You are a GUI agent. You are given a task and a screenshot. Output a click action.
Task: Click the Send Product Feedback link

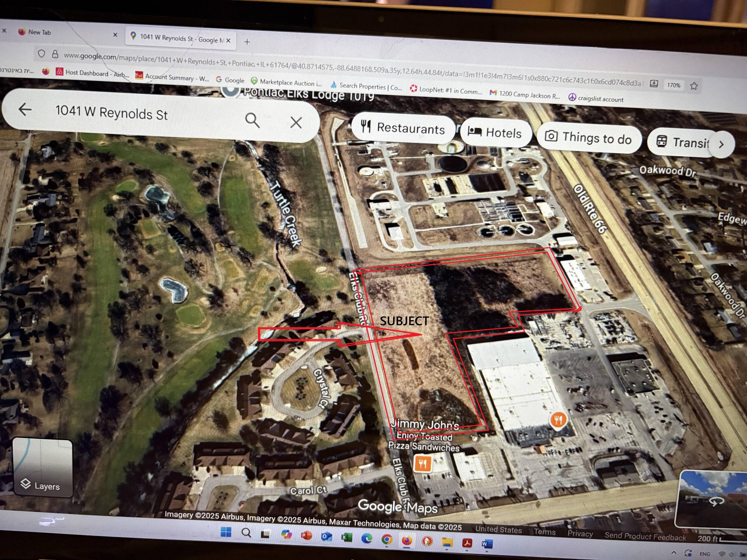[645, 537]
